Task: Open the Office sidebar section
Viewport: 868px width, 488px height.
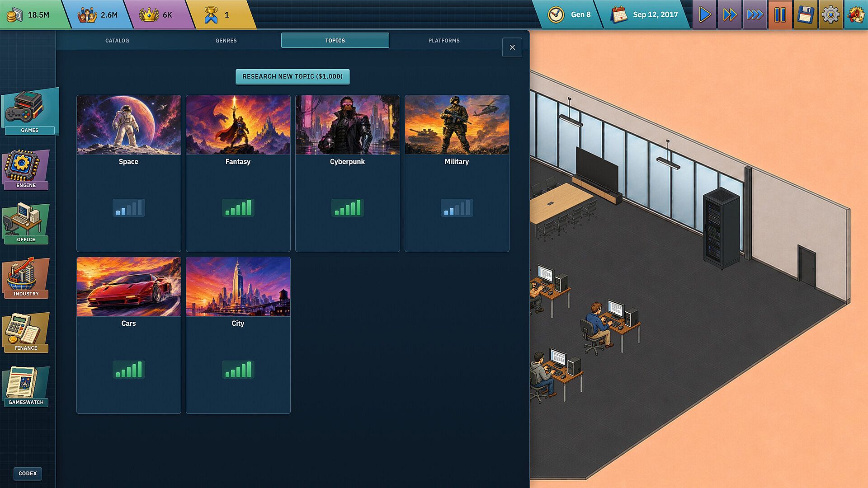Action: click(26, 224)
